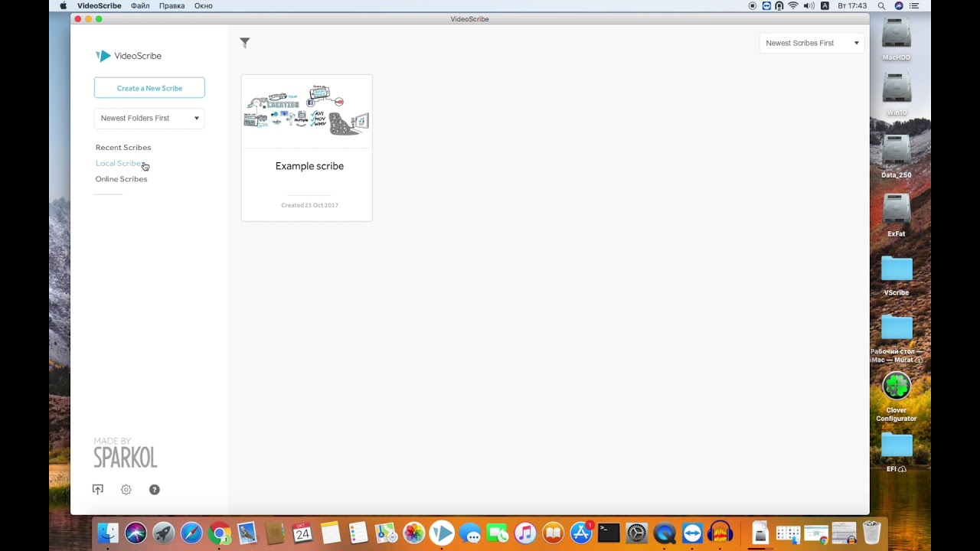Open Notification Center in menu bar
980x551 pixels.
(x=915, y=5)
